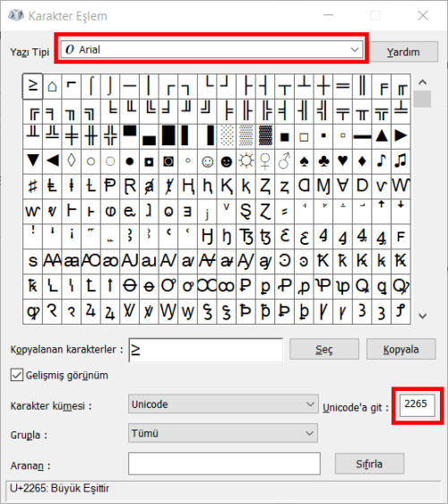This screenshot has width=448, height=504.
Task: Select the white circle character
Action: pos(90,161)
